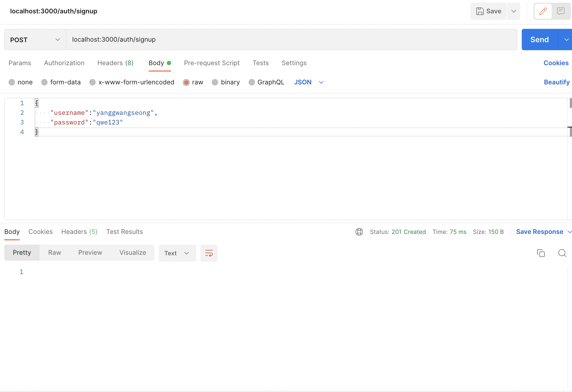572x392 pixels.
Task: Select the form-data radio option
Action: point(44,82)
